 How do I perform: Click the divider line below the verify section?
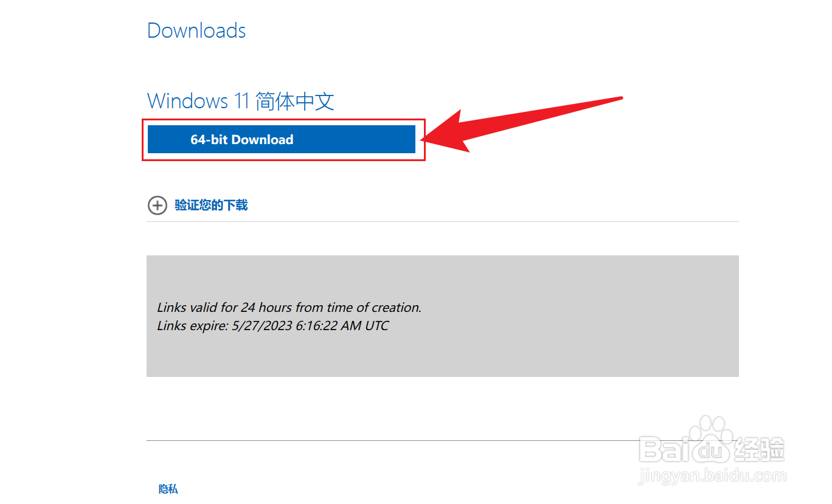(443, 222)
